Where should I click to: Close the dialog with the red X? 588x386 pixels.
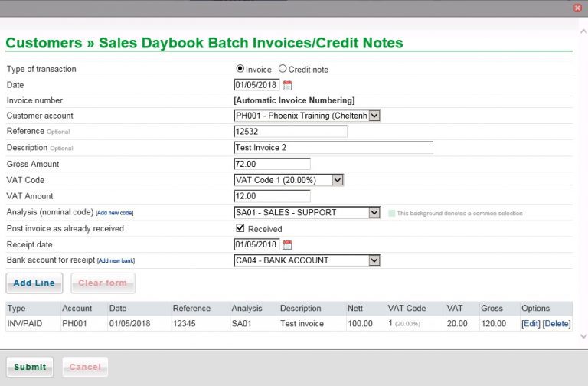tap(577, 8)
